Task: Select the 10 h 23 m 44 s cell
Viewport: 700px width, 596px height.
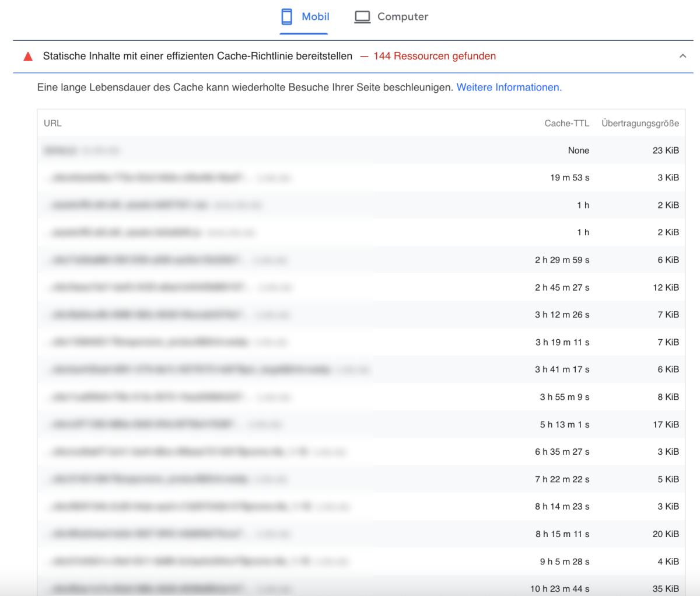Action: click(559, 588)
